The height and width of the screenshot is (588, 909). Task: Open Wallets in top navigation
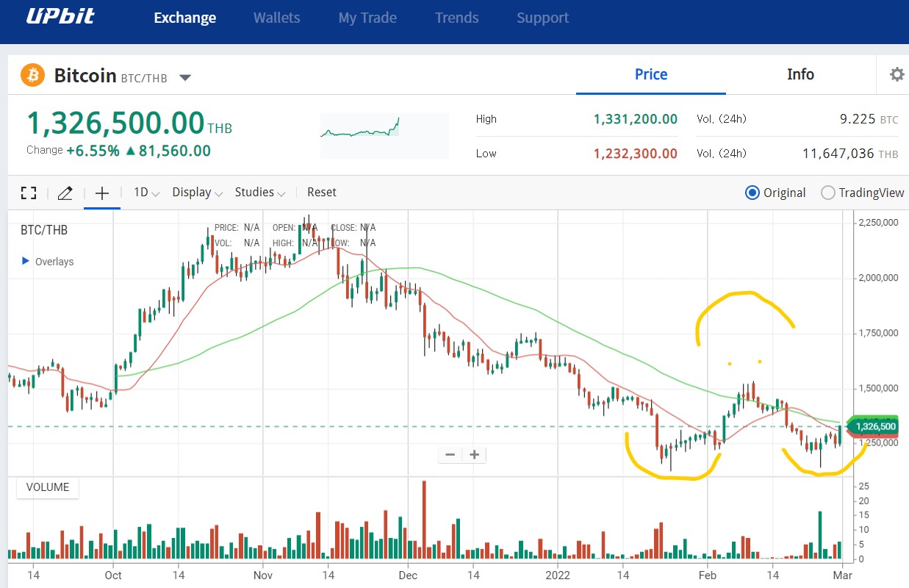[276, 18]
